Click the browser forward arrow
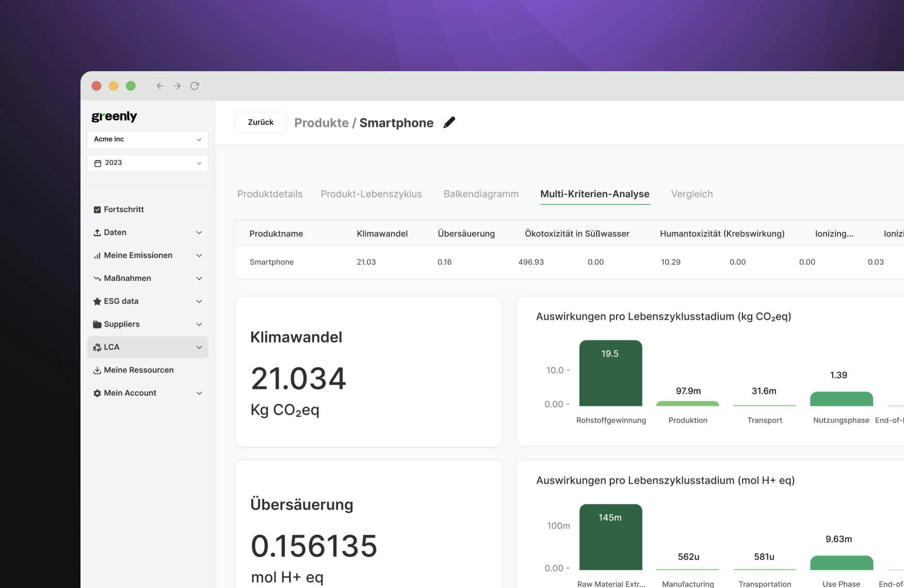Viewport: 904px width, 588px height. (x=177, y=86)
